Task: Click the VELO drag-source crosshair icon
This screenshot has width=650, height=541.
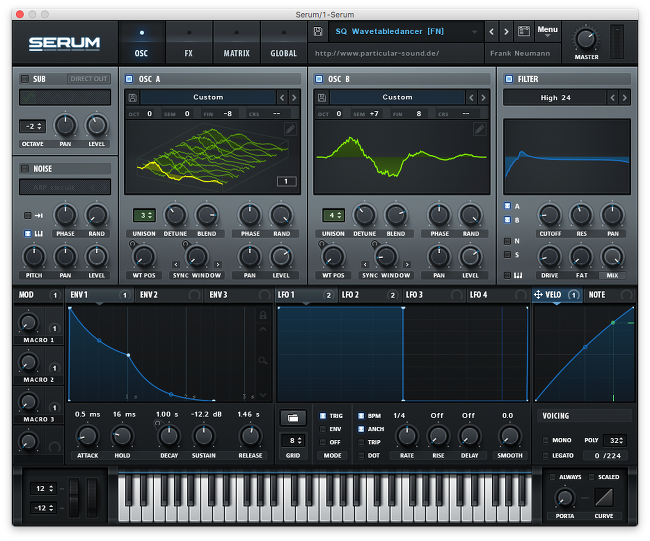Action: [538, 295]
